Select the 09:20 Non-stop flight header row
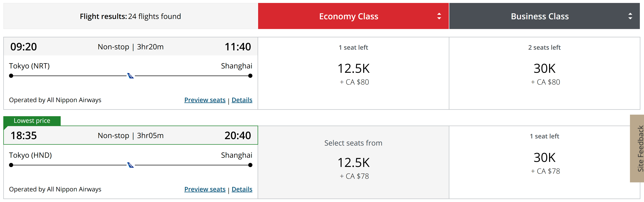The image size is (644, 202). click(131, 47)
